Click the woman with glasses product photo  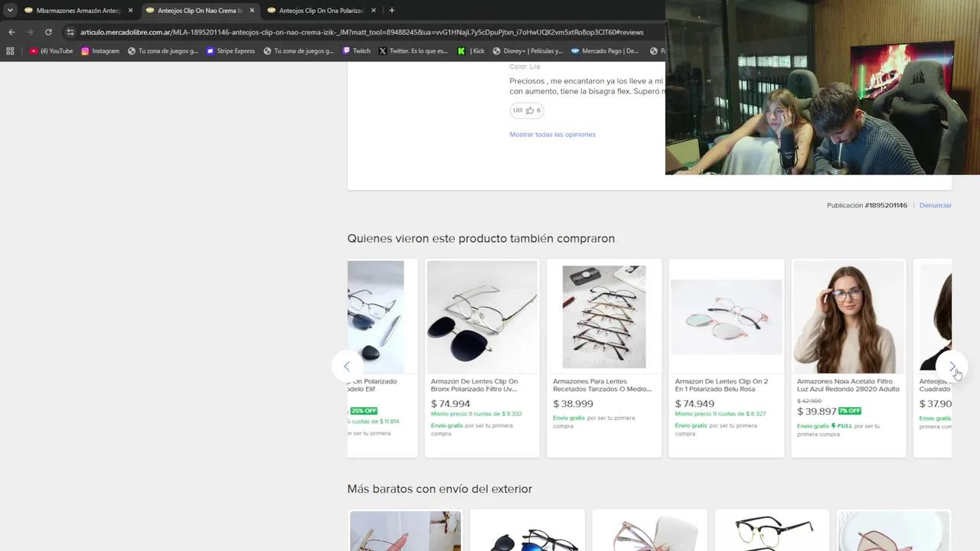point(848,317)
